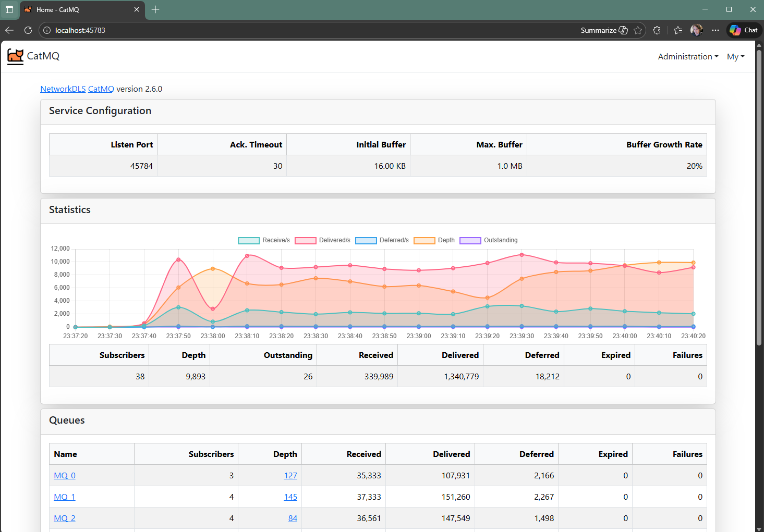The image size is (764, 532).
Task: Expand the Administration dropdown menu
Action: point(688,57)
